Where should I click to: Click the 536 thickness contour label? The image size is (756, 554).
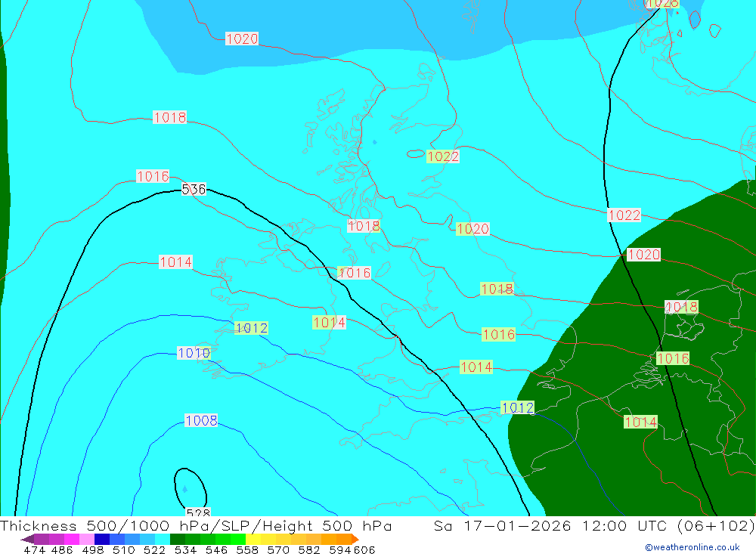pyautogui.click(x=194, y=189)
